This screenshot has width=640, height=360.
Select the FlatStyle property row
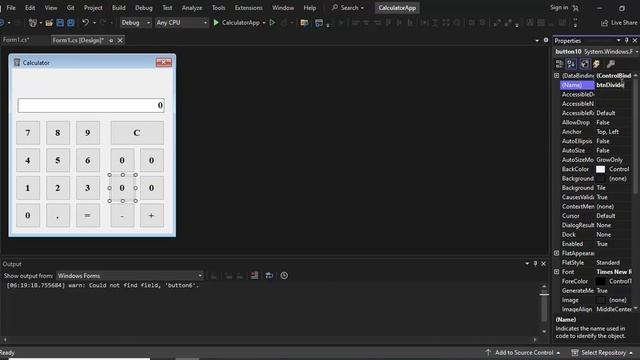pos(596,262)
